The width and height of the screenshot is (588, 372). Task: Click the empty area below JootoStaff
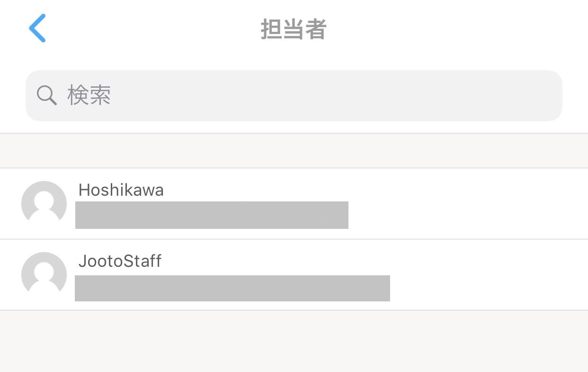click(x=294, y=341)
